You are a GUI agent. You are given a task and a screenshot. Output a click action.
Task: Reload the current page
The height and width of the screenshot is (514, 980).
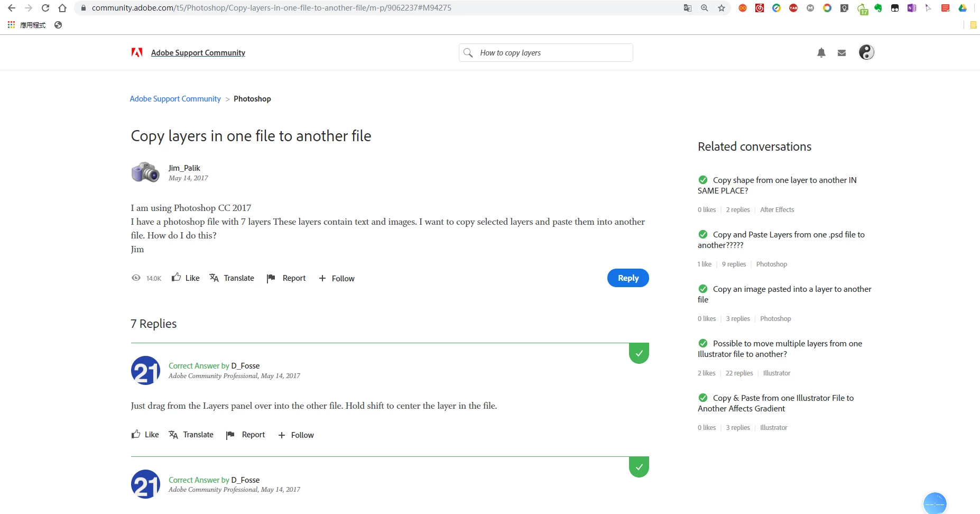point(45,8)
